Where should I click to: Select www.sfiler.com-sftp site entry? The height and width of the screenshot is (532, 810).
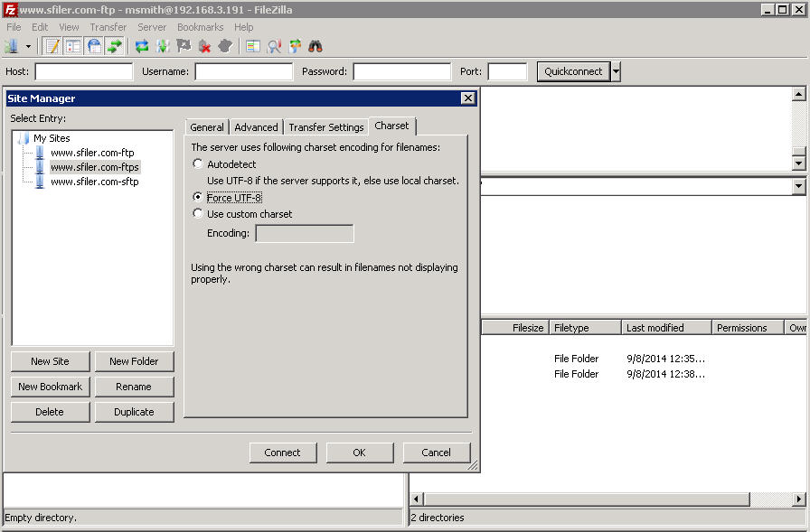pos(95,182)
